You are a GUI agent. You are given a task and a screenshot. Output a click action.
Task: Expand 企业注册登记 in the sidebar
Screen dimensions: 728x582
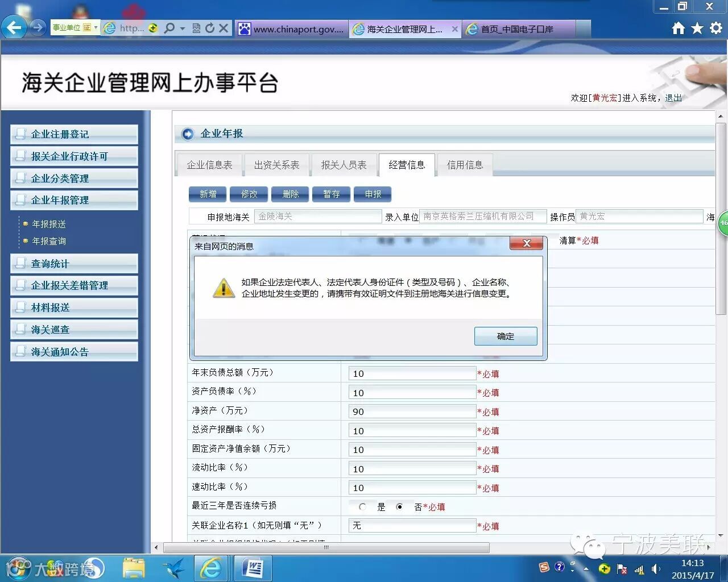[74, 134]
